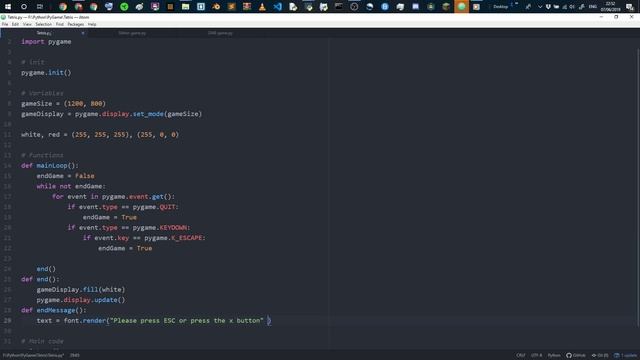This screenshot has height=360, width=640.
Task: Click the ENG language indicator
Action: click(593, 7)
